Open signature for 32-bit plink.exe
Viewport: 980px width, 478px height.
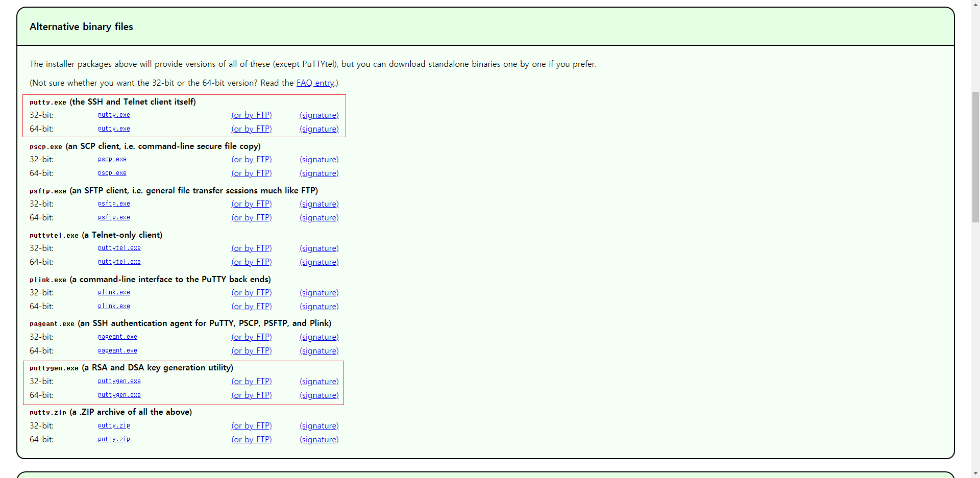pos(319,292)
